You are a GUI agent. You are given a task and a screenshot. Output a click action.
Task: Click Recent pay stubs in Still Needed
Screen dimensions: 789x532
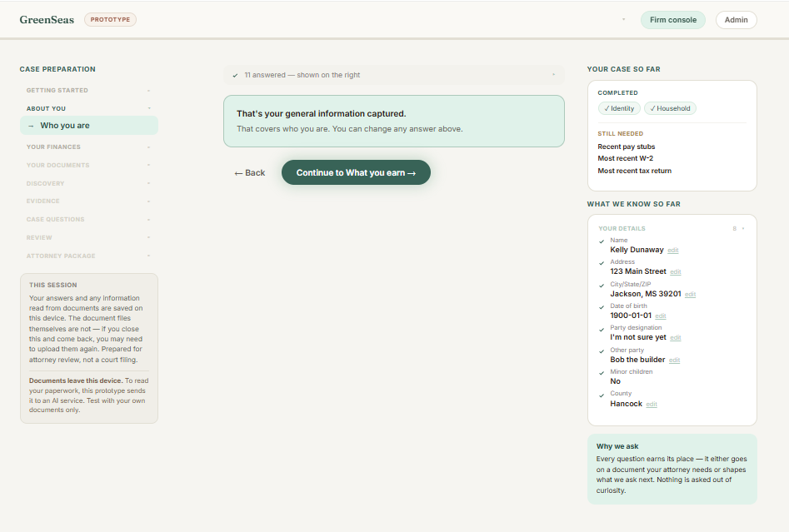click(626, 147)
